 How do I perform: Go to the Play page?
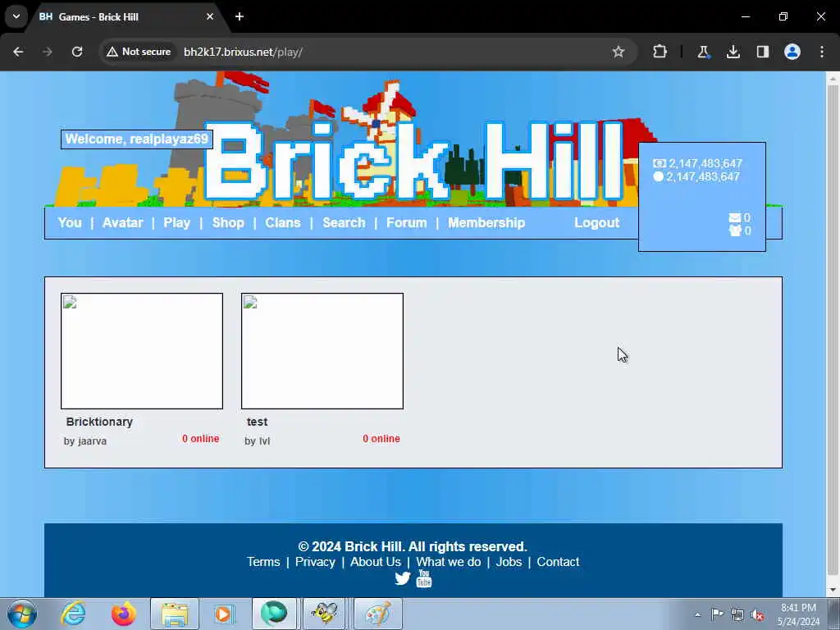click(177, 223)
